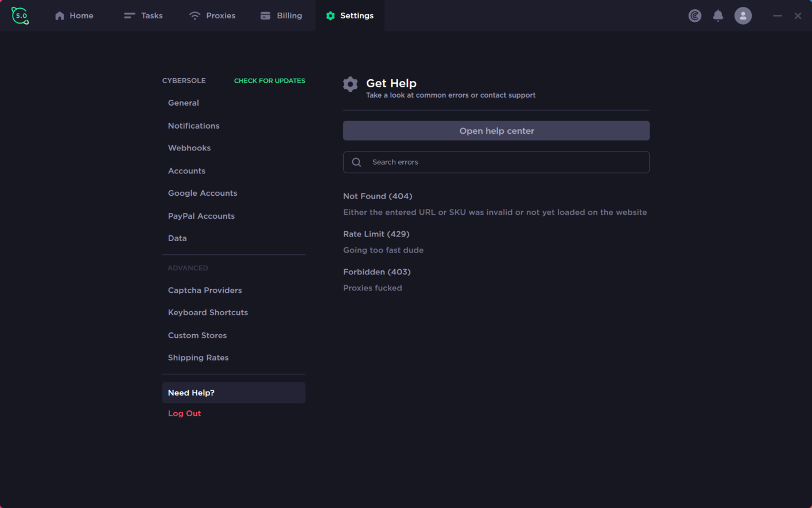This screenshot has height=508, width=812.
Task: Click the ADVANCED section label
Action: [188, 268]
